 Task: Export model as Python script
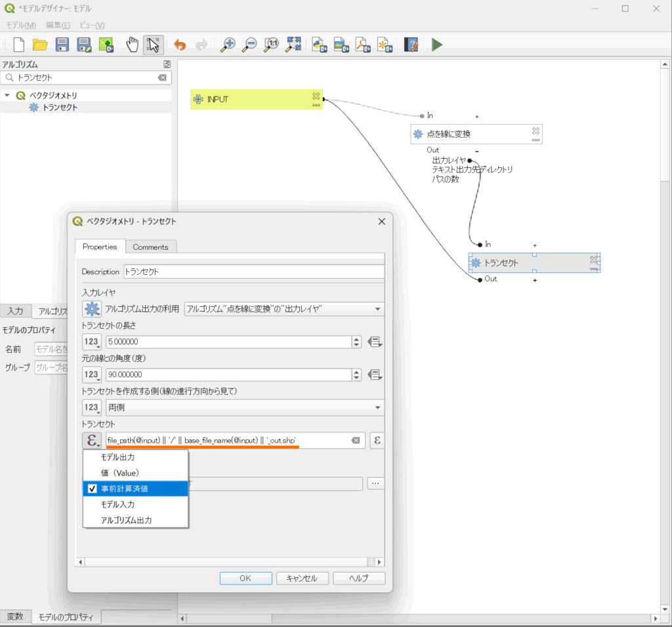[x=320, y=45]
